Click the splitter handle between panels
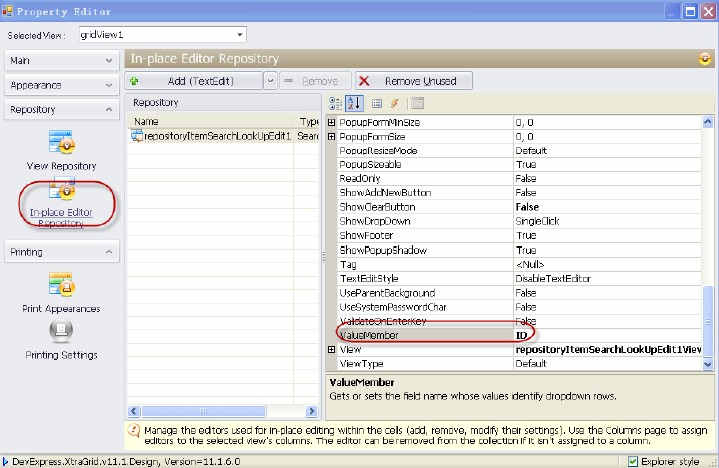Screen dimensions: 719x468 [x=324, y=257]
